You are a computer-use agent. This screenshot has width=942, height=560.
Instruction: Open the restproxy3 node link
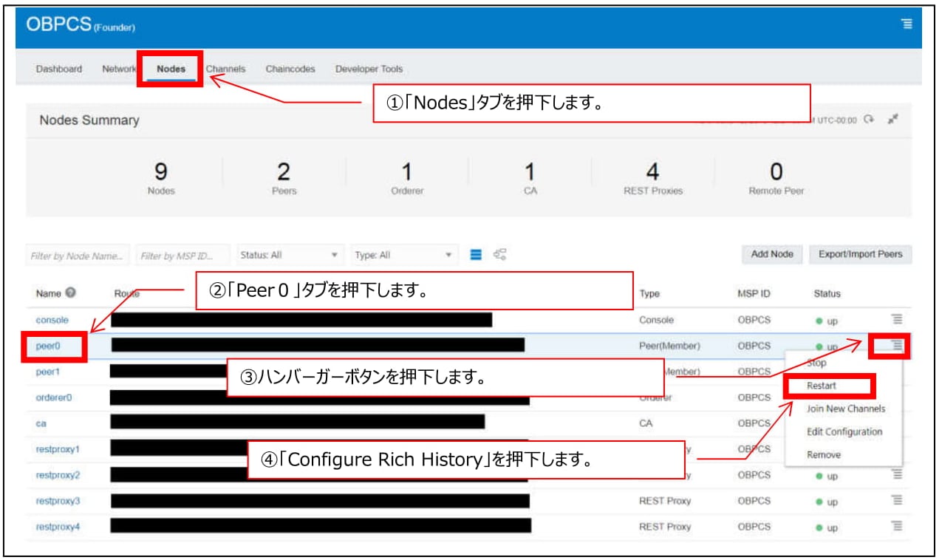click(x=58, y=501)
